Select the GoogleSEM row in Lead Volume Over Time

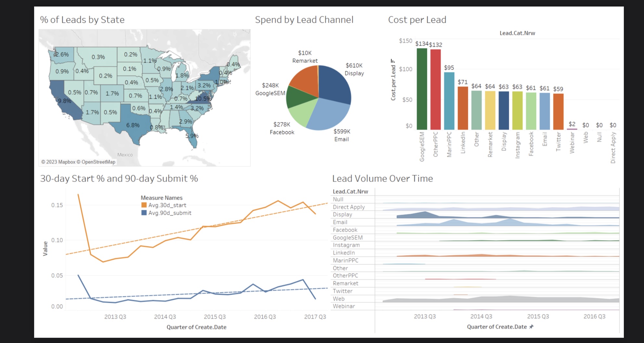click(x=475, y=238)
